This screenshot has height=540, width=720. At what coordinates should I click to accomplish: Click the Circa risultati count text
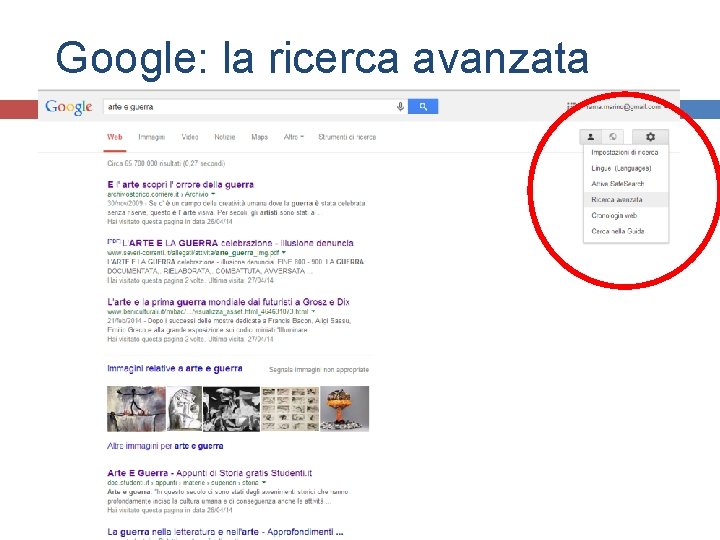(x=166, y=163)
